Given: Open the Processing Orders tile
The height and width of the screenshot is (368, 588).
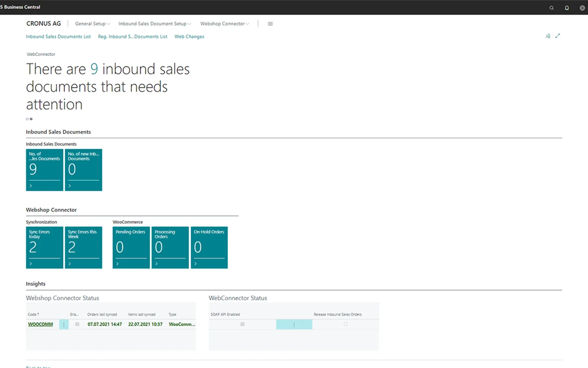Looking at the screenshot, I should point(170,247).
